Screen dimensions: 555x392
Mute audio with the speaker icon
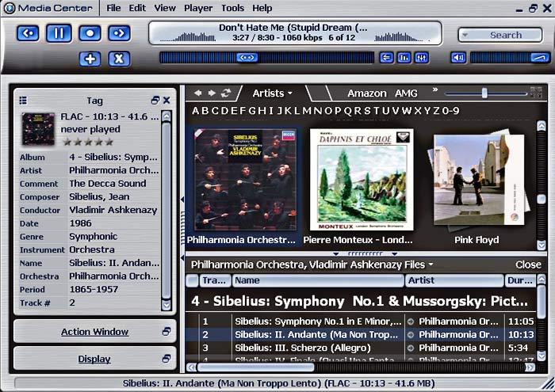(458, 58)
